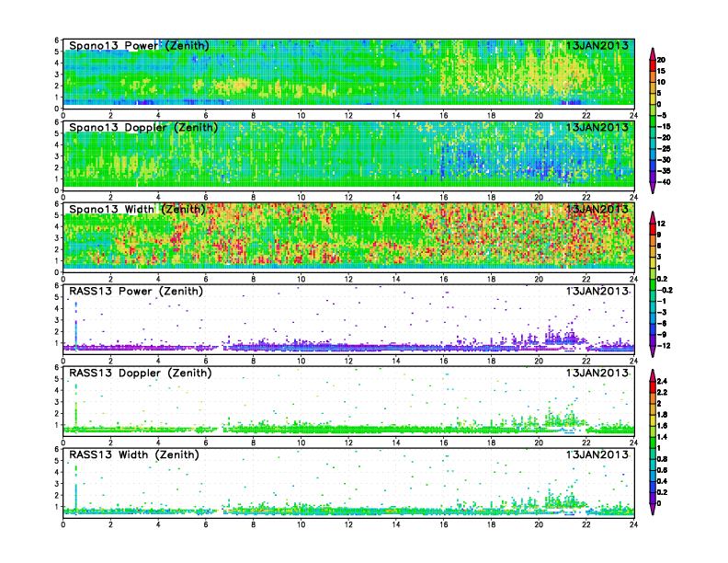This screenshot has width=728, height=563.
Task: Click the '-25' label on the top colorbar
Action: coord(664,149)
